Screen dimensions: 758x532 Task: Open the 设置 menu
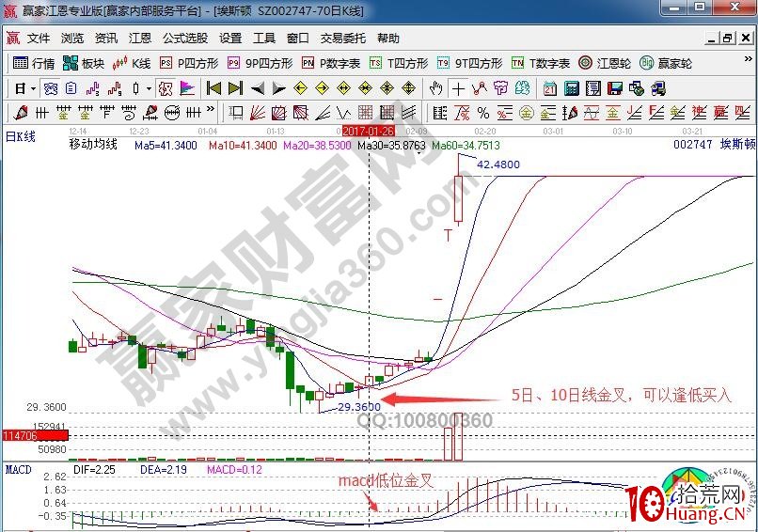pyautogui.click(x=230, y=39)
